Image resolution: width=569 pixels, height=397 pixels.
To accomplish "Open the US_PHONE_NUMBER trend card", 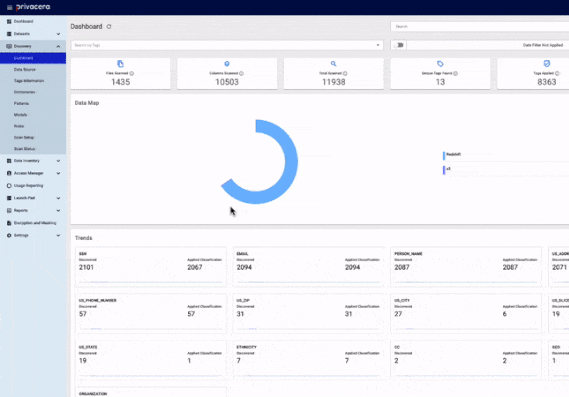I will tap(151, 314).
